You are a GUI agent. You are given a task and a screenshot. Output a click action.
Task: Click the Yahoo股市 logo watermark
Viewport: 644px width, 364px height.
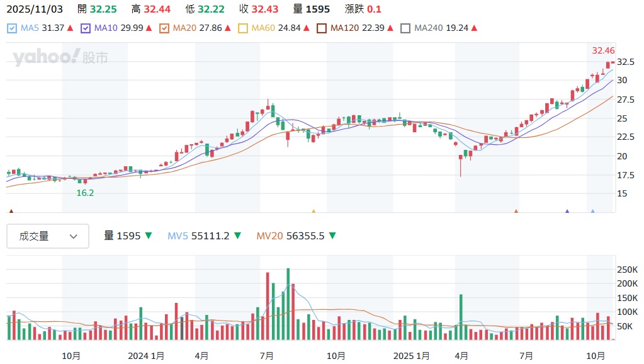coord(60,58)
